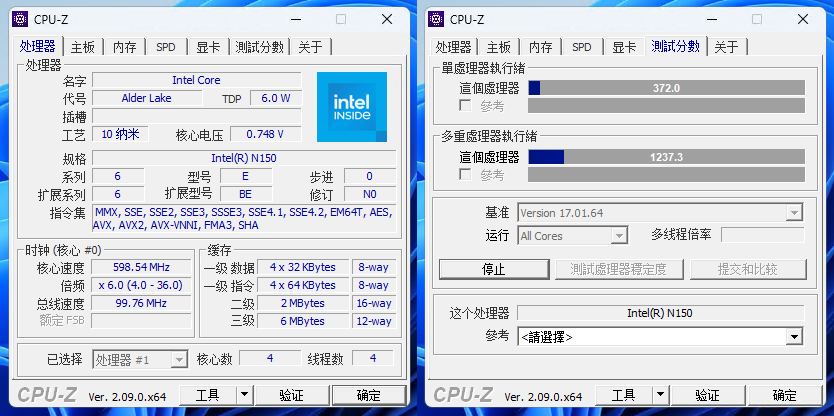
Task: Open SPD tab in left window
Action: (165, 47)
